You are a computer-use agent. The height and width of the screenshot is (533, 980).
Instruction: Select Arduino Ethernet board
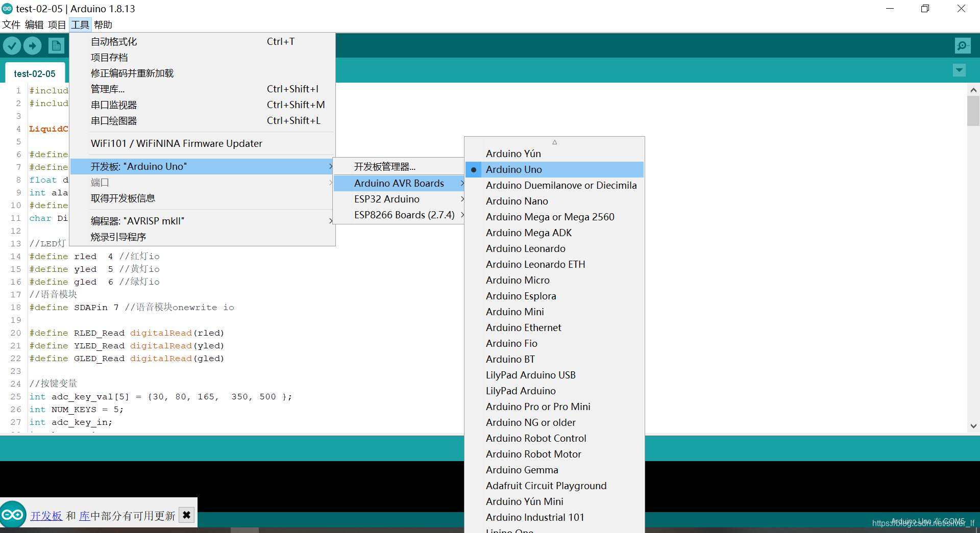click(554, 327)
